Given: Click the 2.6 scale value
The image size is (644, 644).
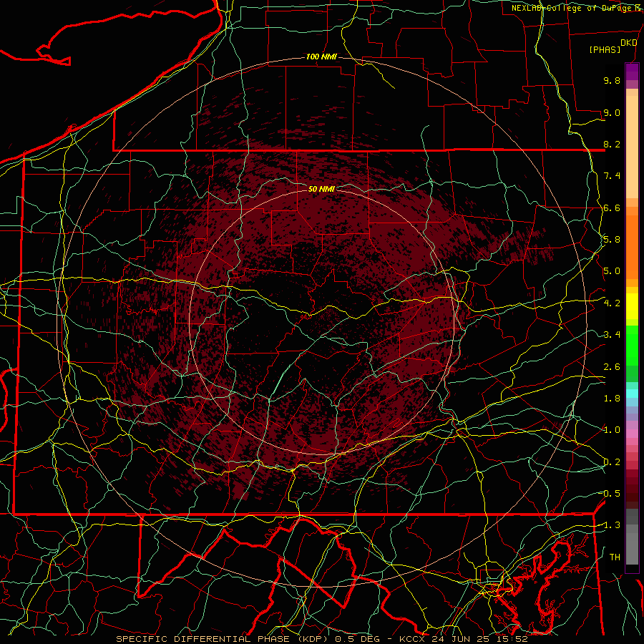Looking at the screenshot, I should tap(612, 367).
